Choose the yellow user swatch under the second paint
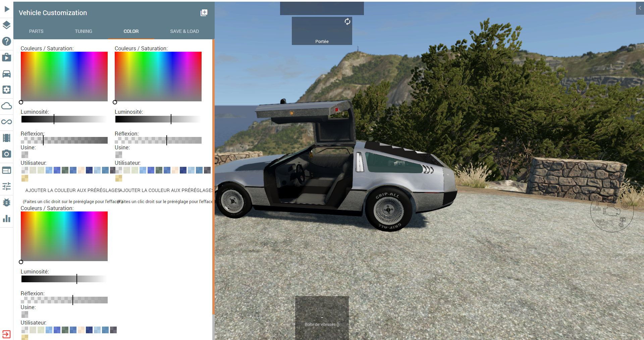644x340 pixels. tap(119, 178)
